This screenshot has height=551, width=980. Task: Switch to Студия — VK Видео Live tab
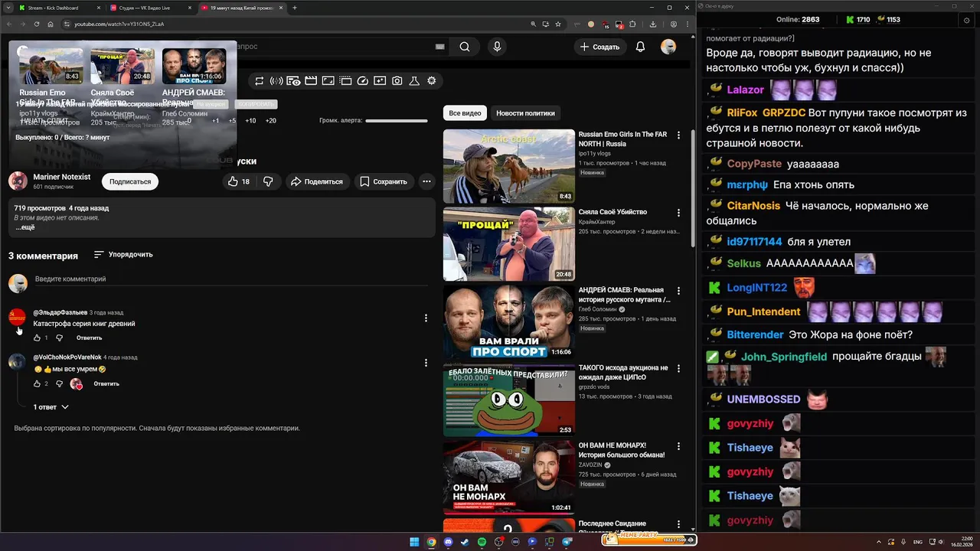(151, 8)
